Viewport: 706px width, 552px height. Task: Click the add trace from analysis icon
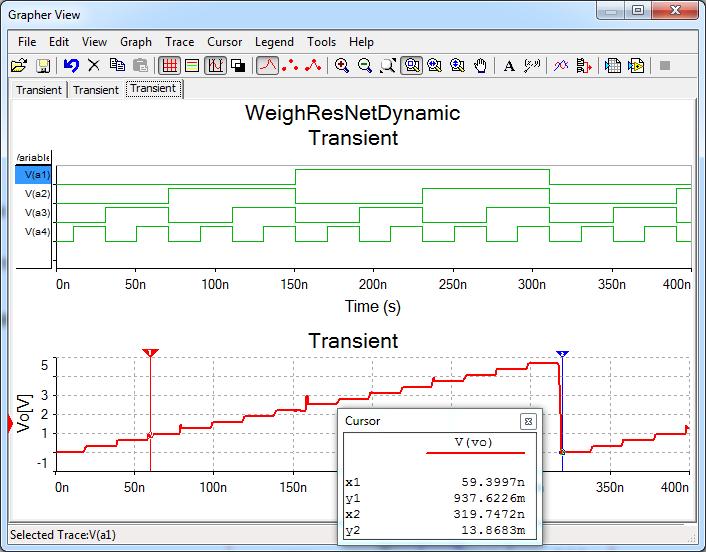pyautogui.click(x=584, y=66)
